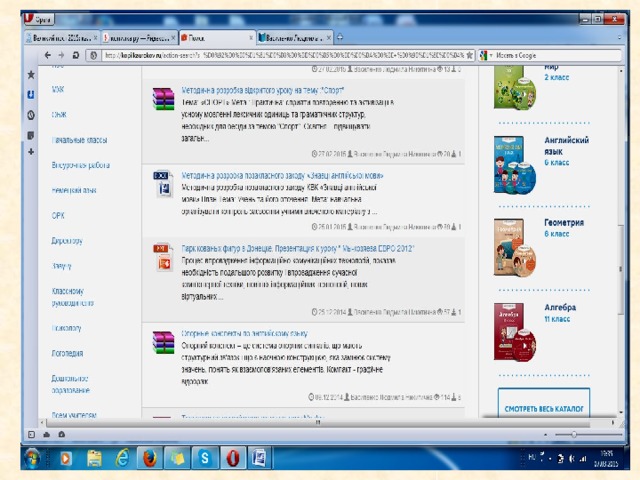Open the 'Алгебра 11 класс' disc thumbnail
The image size is (640, 480).
[515, 332]
